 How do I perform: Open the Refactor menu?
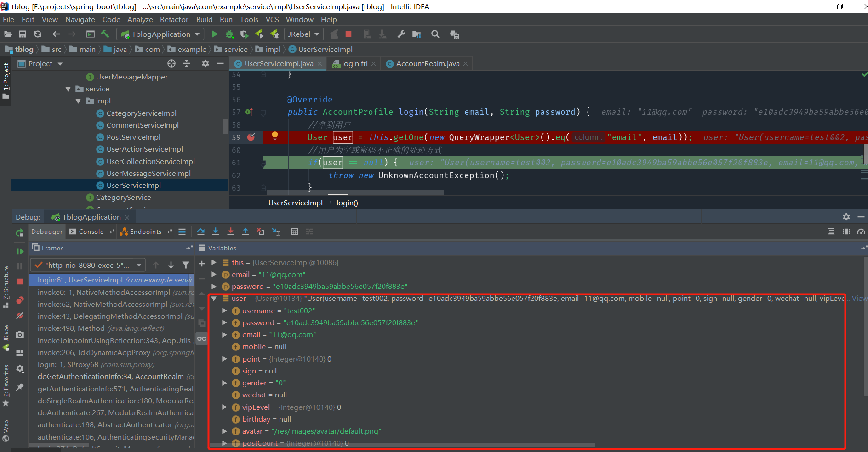tap(174, 19)
